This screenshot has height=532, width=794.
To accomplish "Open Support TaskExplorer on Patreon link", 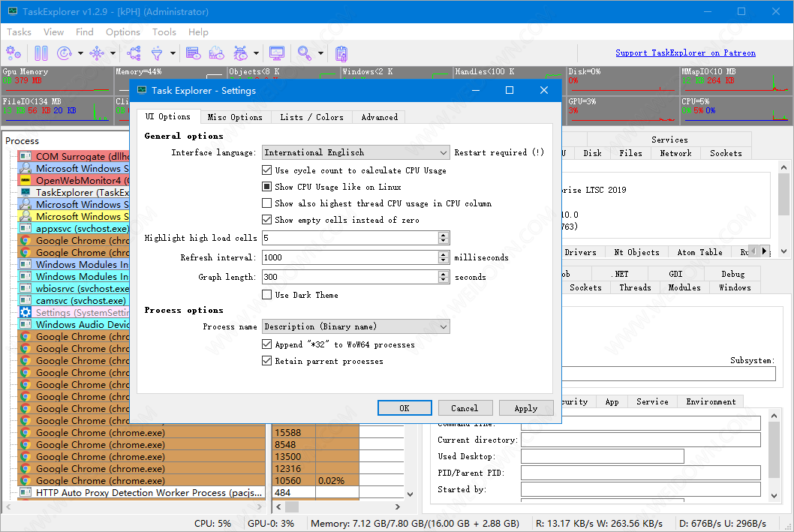I will pyautogui.click(x=685, y=53).
